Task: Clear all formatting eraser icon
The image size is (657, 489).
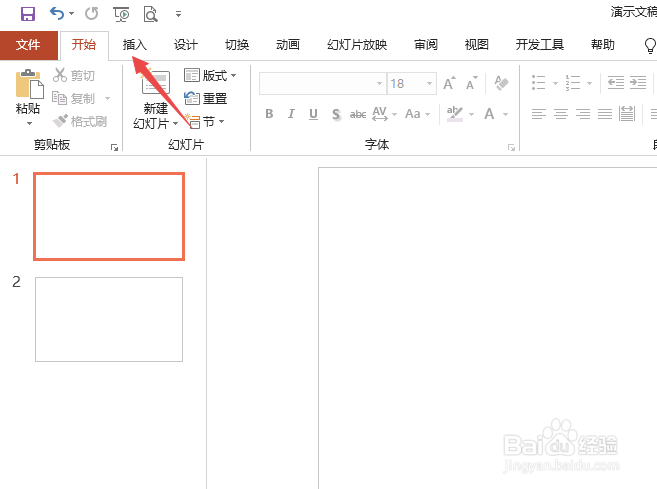Action: [501, 83]
